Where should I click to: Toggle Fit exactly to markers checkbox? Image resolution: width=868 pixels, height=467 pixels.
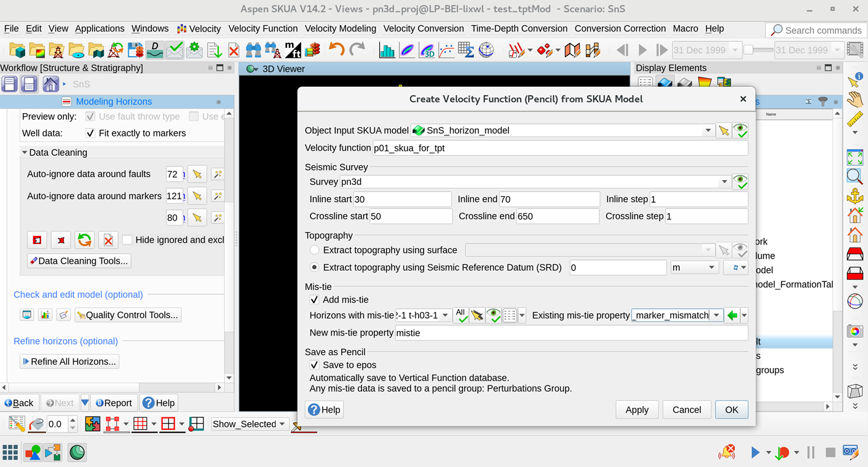pos(90,133)
